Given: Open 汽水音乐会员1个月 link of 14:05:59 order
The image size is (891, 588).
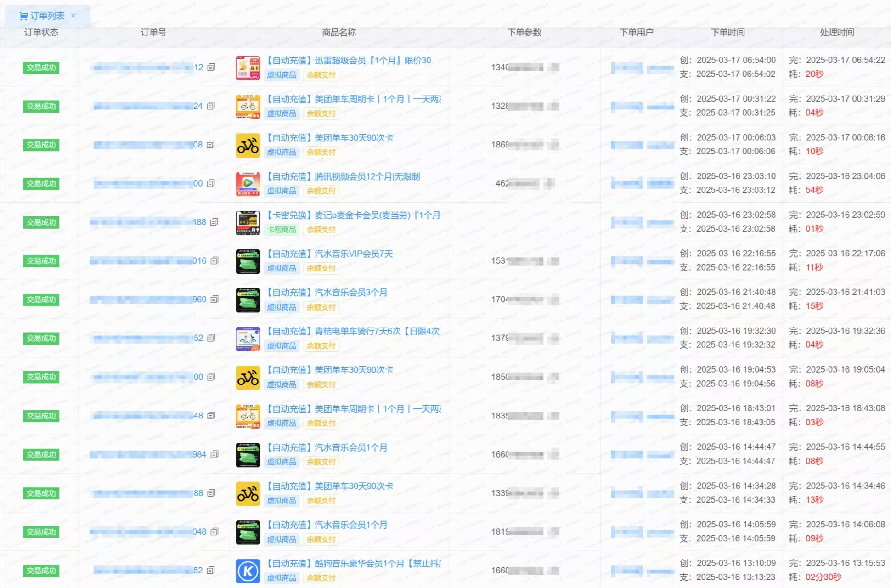Looking at the screenshot, I should pyautogui.click(x=327, y=525).
